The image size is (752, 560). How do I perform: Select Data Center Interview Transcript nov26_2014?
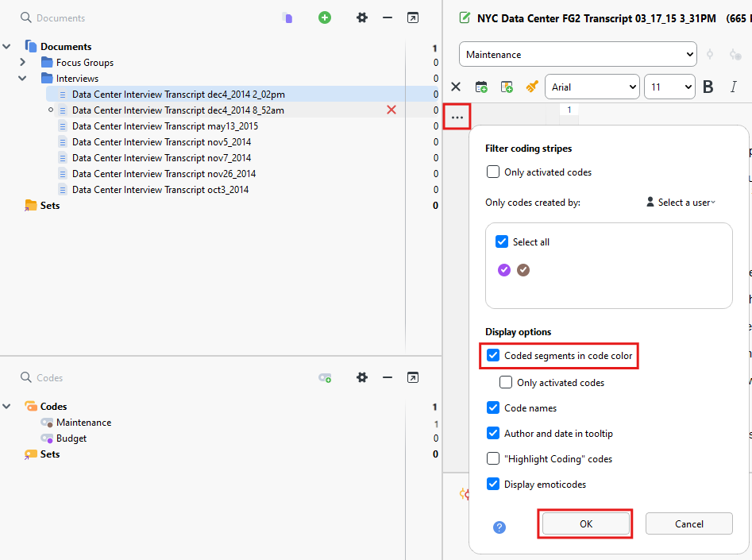pyautogui.click(x=164, y=173)
